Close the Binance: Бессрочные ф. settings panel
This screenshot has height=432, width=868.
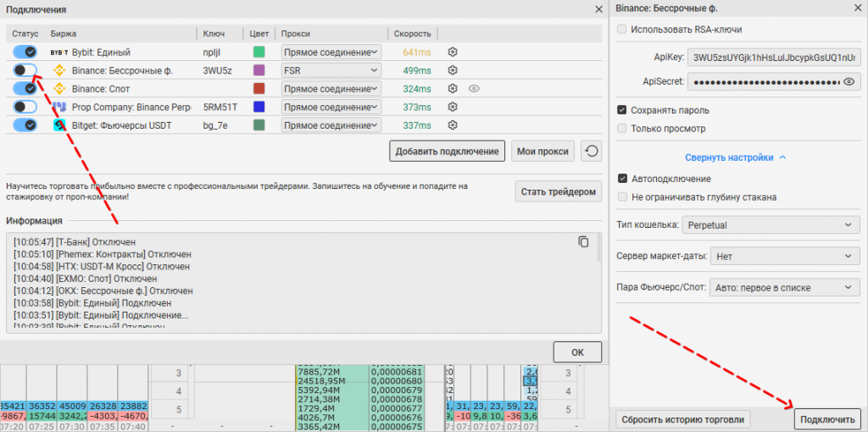point(858,8)
